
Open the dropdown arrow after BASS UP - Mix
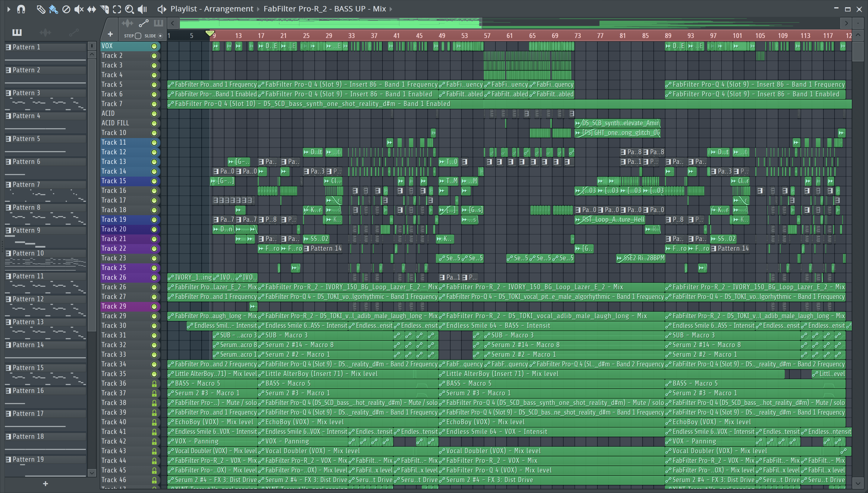click(391, 9)
